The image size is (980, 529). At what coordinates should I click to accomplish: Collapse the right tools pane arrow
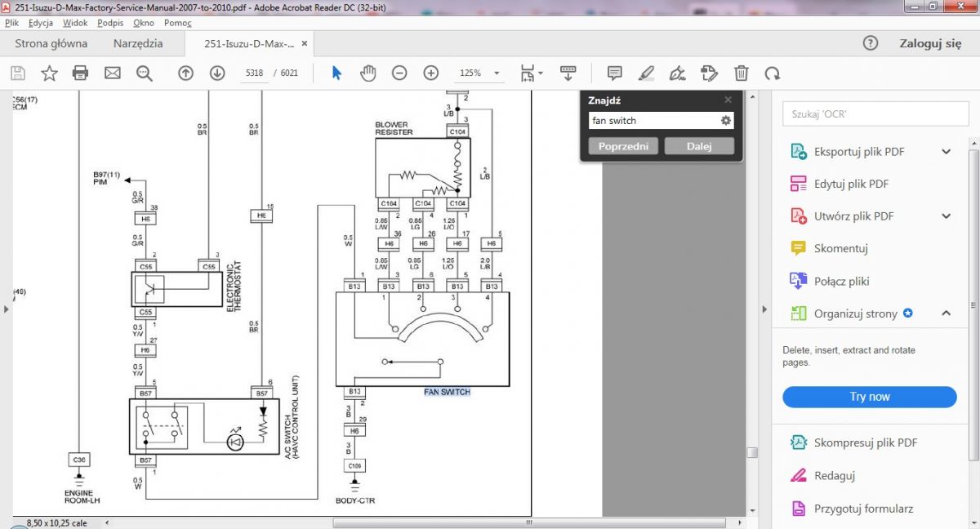click(x=765, y=309)
